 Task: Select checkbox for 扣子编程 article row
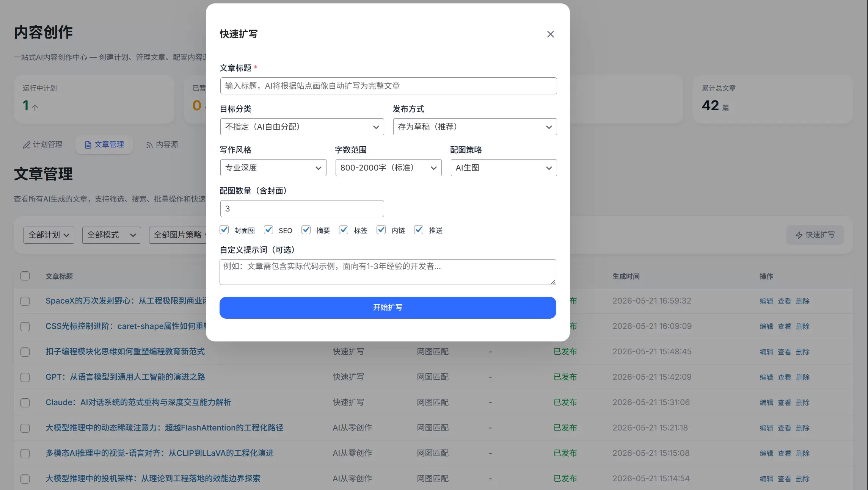(25, 352)
